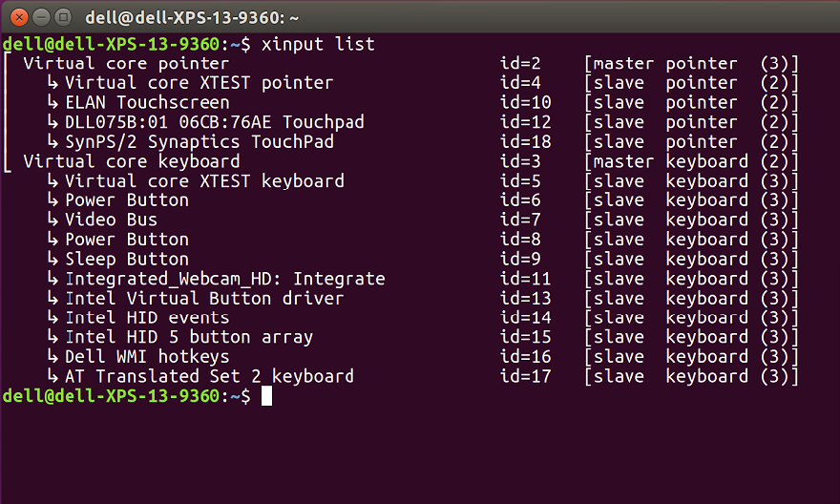Click the "Intel Virtual Button driver" entry

(204, 298)
